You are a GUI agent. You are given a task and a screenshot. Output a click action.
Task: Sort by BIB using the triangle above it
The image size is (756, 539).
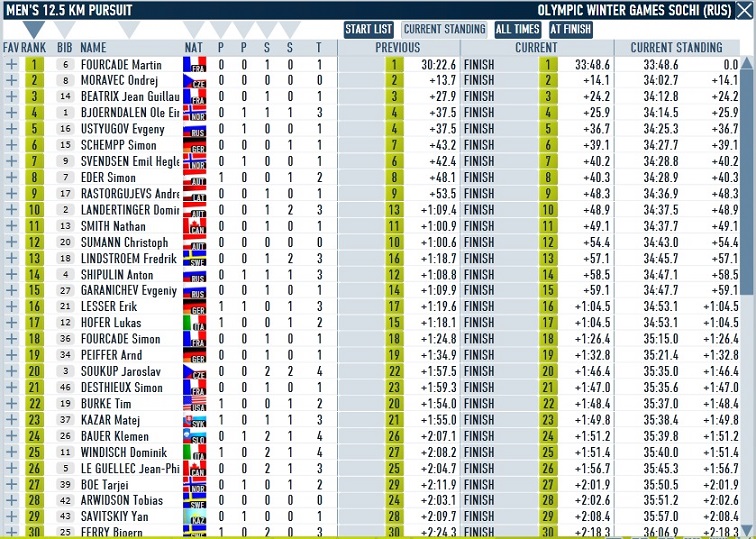pyautogui.click(x=64, y=29)
